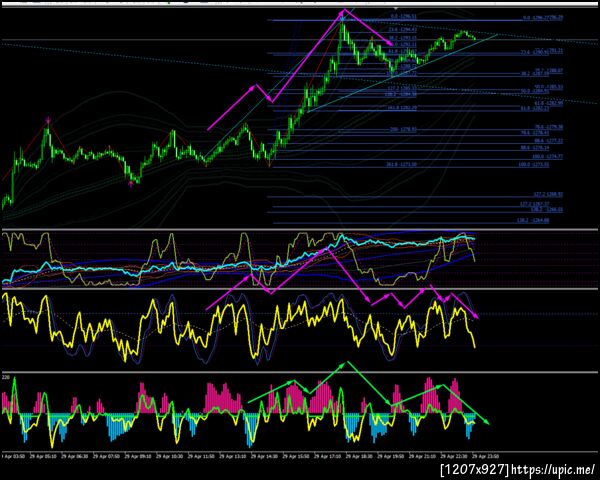Click the "29 Apr 18:30" time axis label

360,456
